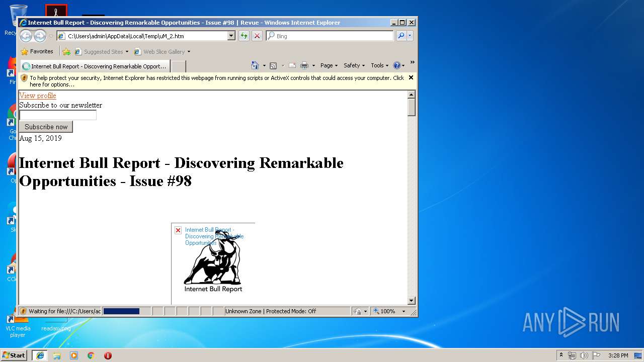Expand the address bar dropdown
Screen dimensions: 644x362
231,36
